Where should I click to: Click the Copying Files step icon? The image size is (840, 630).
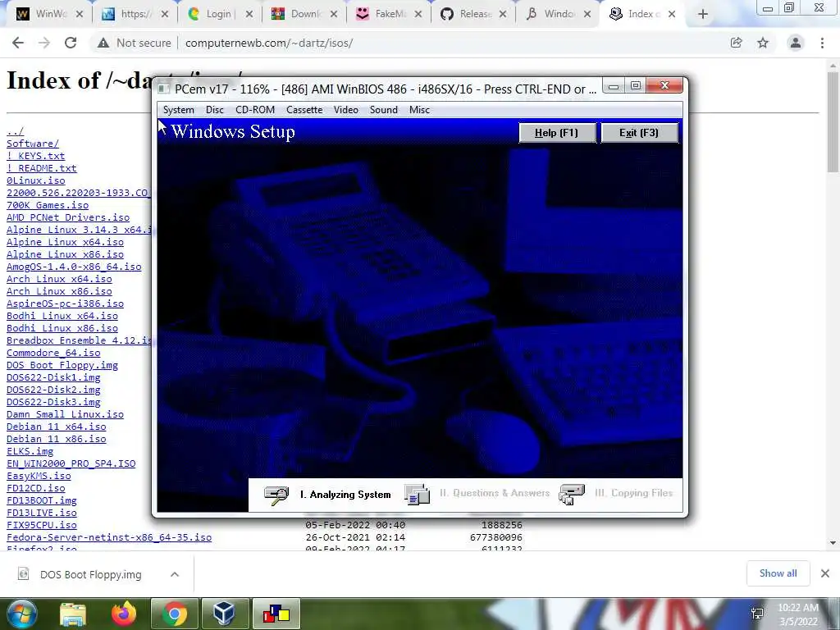click(571, 495)
